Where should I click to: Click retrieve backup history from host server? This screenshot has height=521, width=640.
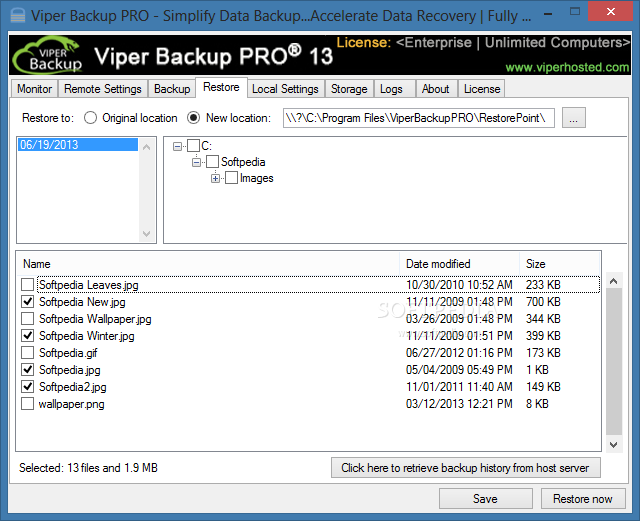465,468
